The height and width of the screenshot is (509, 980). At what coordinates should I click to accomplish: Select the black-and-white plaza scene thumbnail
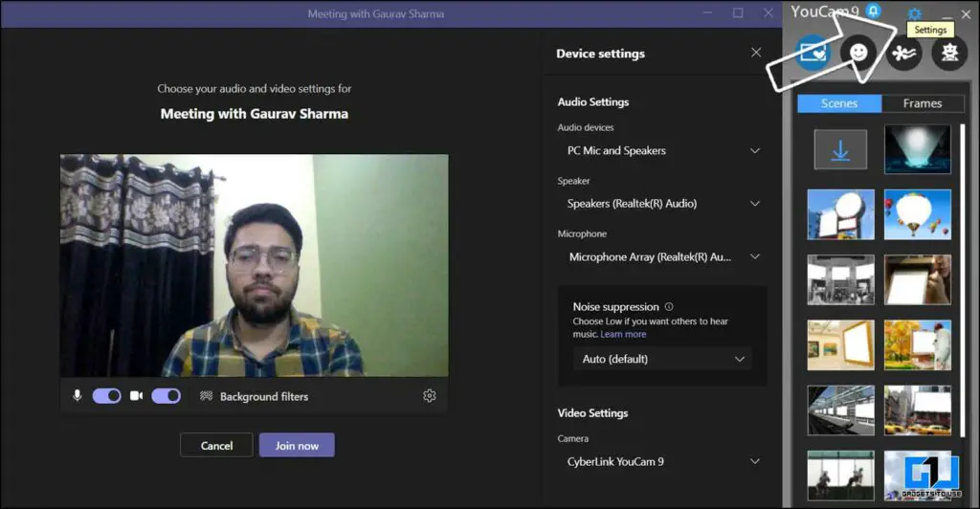tap(840, 279)
